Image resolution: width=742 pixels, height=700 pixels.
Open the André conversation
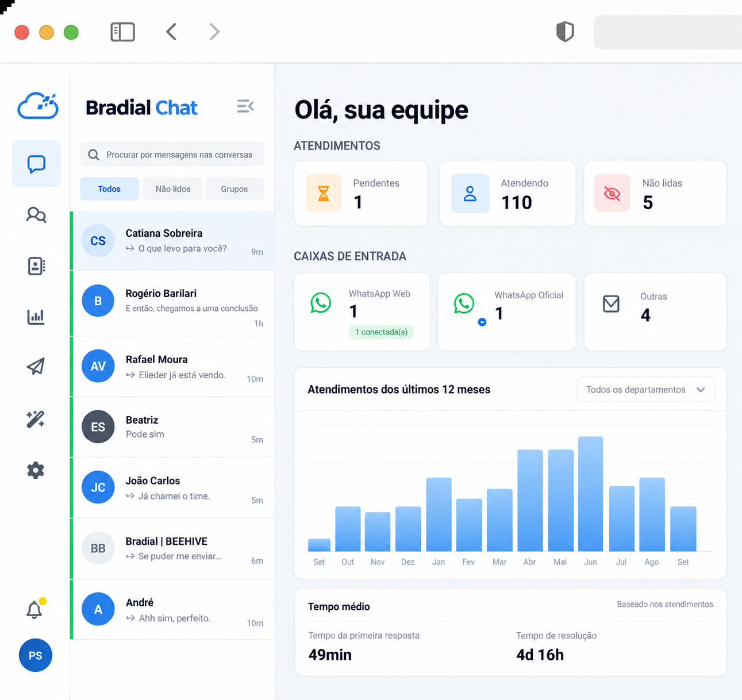172,609
